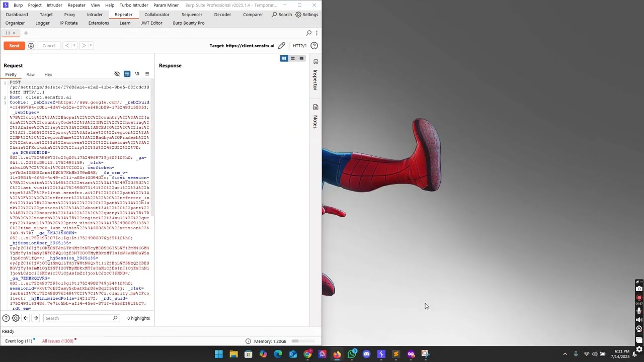This screenshot has width=644, height=362.
Task: Select top-bottom split layout
Action: tap(292, 58)
